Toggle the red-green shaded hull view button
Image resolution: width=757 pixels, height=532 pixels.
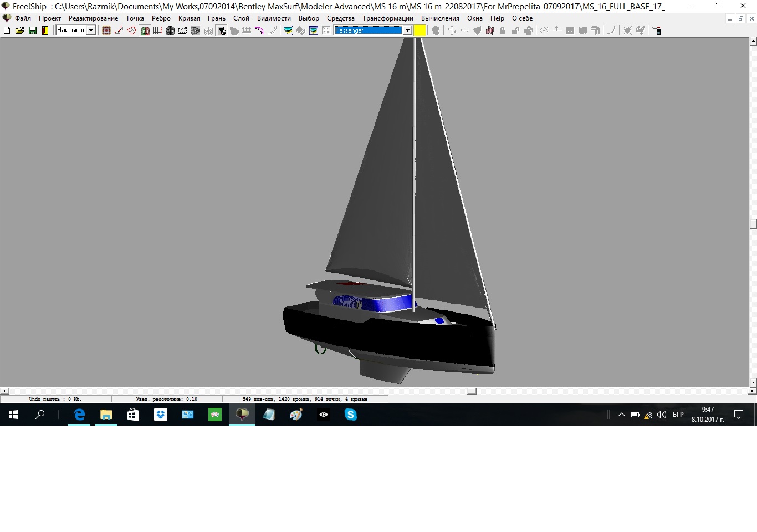145,30
